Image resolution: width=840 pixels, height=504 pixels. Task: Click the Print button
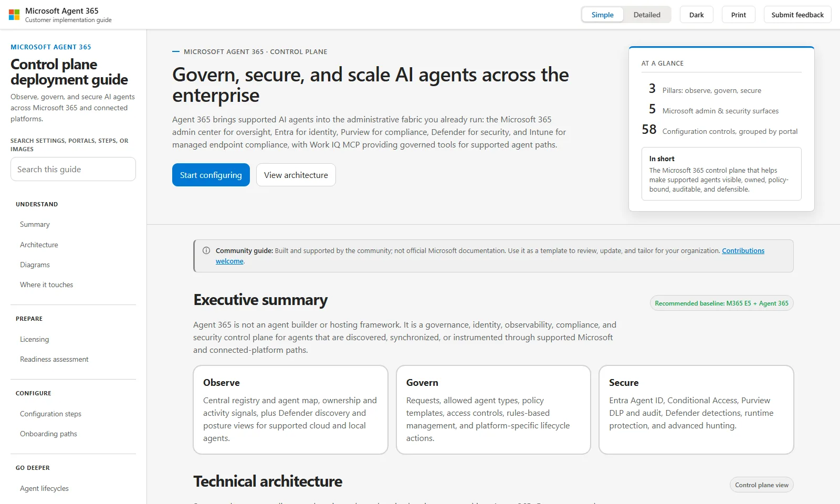[738, 15]
